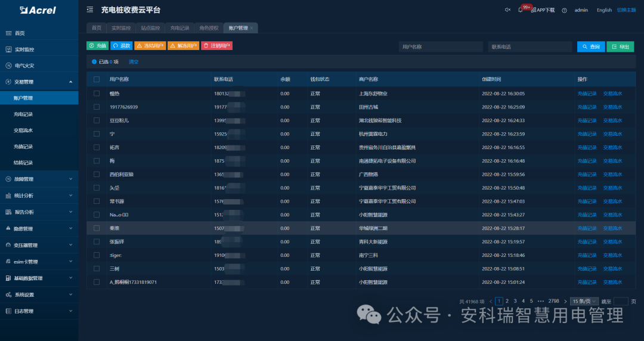This screenshot has height=341, width=644.
Task: Go to next page with the right arrow
Action: [x=565, y=302]
